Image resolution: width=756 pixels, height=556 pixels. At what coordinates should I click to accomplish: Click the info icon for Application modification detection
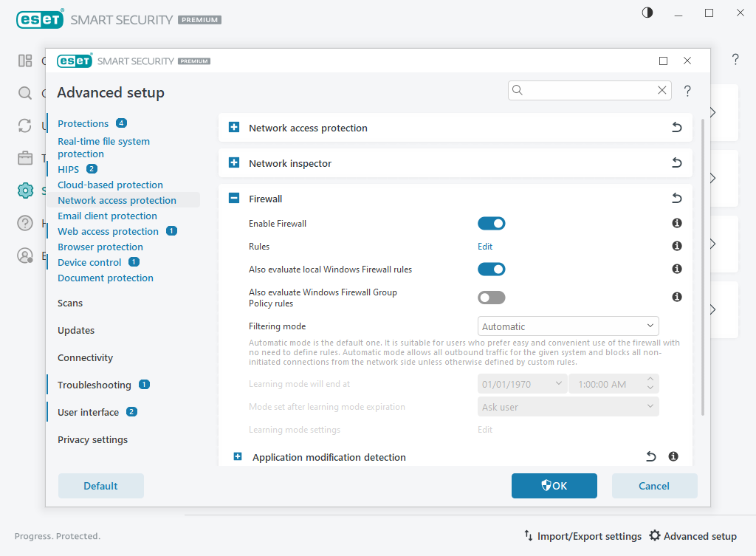click(673, 457)
